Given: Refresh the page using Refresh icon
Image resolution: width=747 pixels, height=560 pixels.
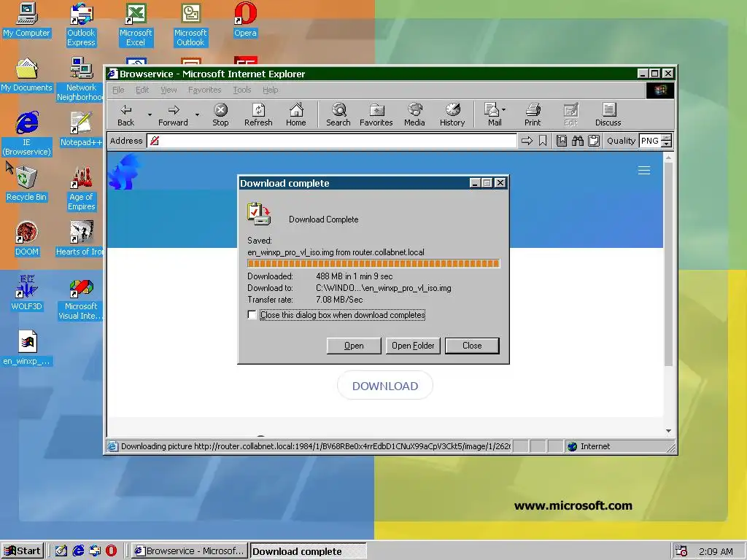Looking at the screenshot, I should click(258, 114).
